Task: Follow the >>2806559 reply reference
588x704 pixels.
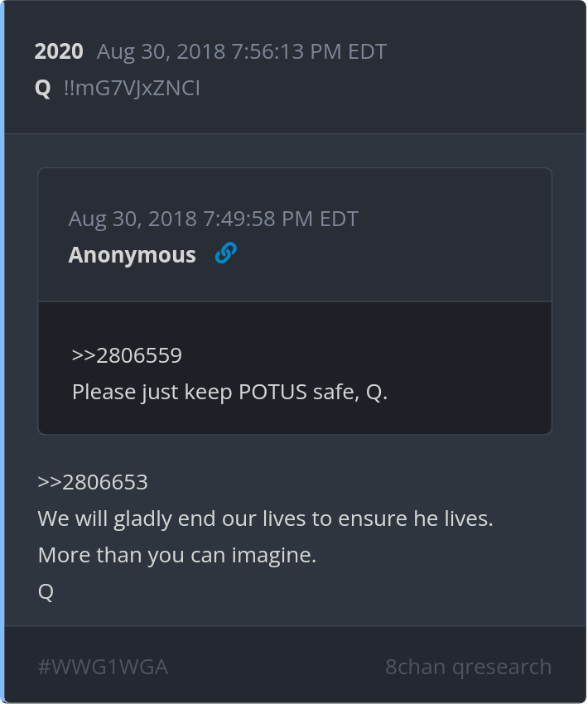Action: pos(127,355)
